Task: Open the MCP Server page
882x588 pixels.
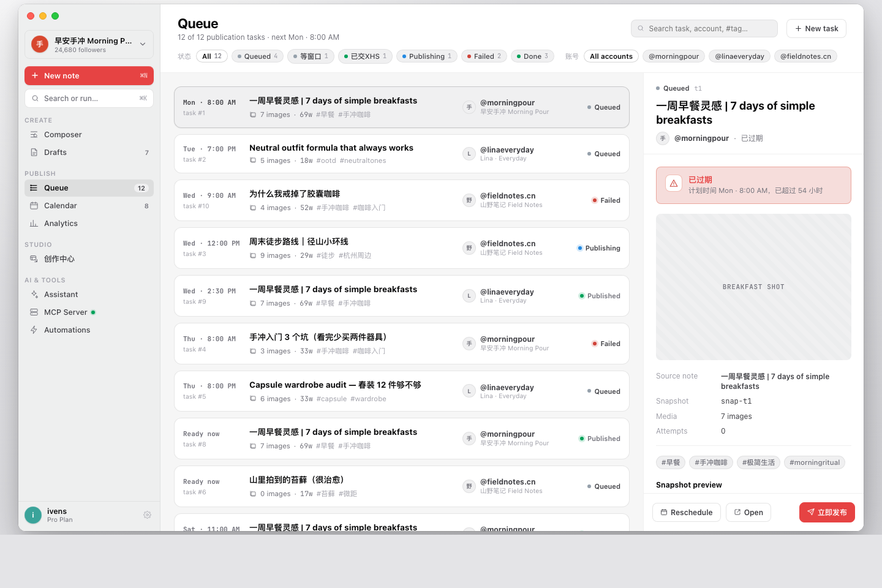Action: (x=89, y=312)
